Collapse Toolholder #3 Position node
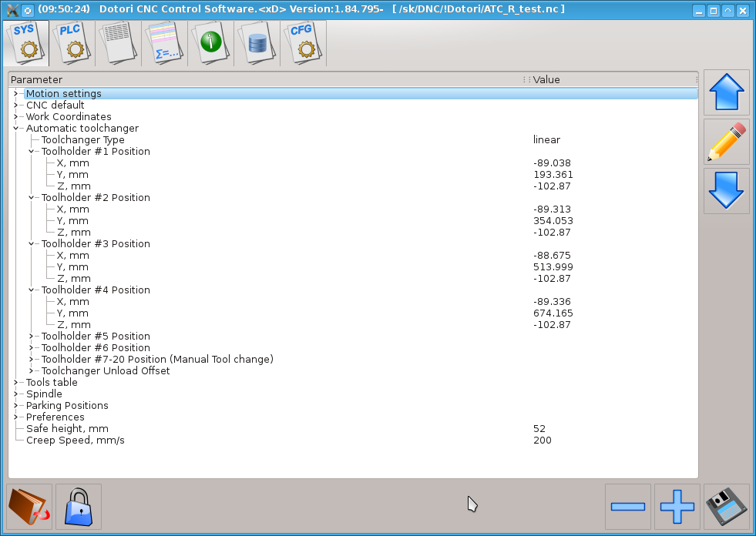Image resolution: width=756 pixels, height=536 pixels. (x=32, y=244)
